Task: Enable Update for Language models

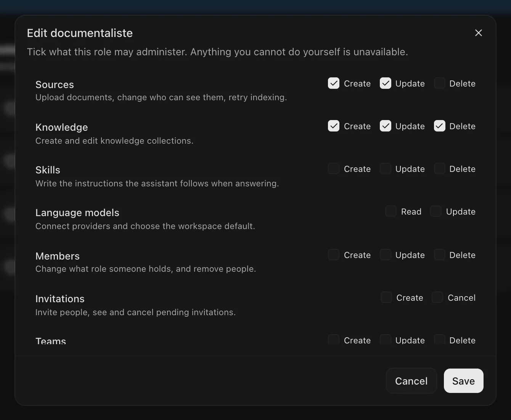Action: click(436, 212)
